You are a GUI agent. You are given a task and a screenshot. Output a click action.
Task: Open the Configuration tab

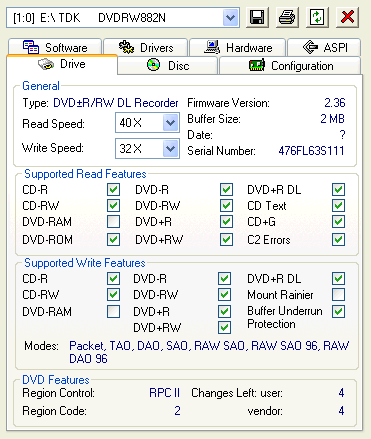[290, 65]
